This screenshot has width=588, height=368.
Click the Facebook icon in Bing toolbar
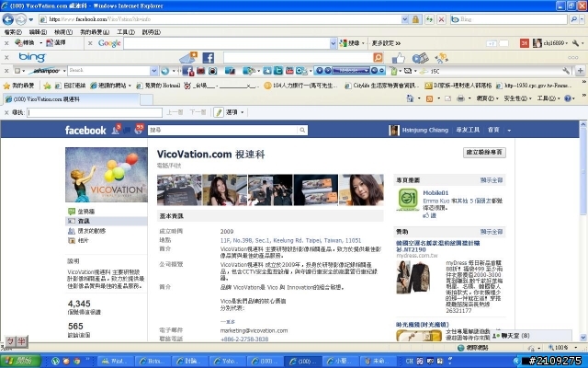click(x=209, y=58)
